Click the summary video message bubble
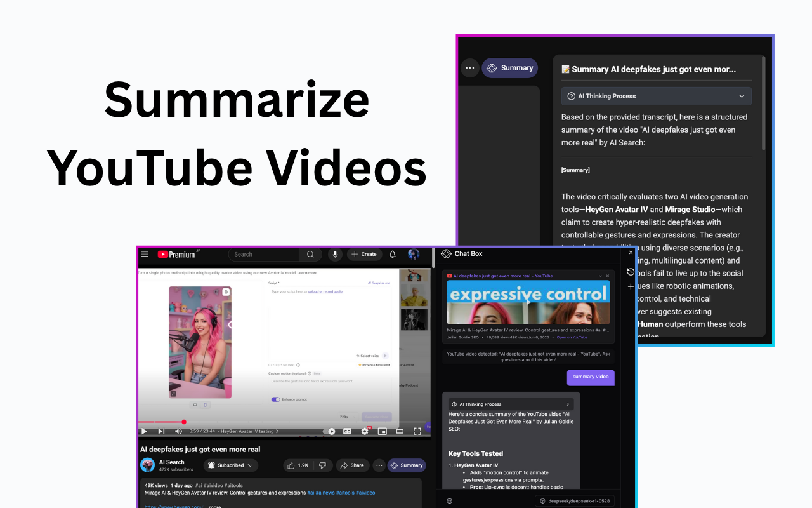This screenshot has width=812, height=508. (x=591, y=377)
